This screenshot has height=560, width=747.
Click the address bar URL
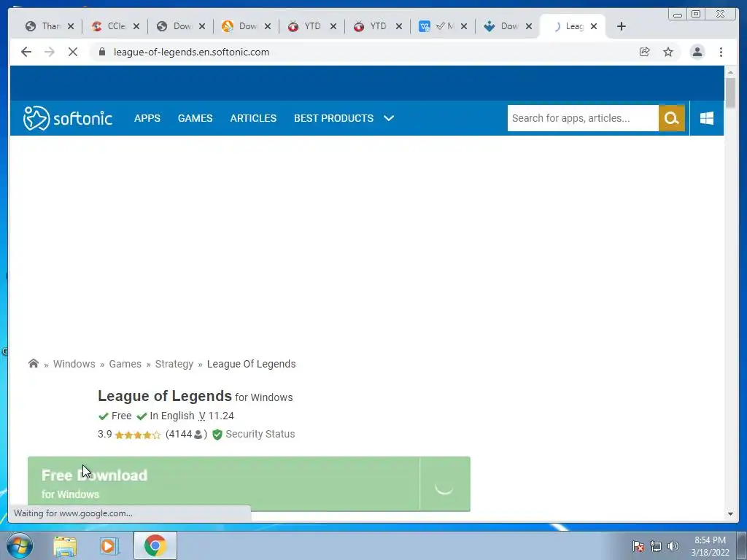pos(192,52)
